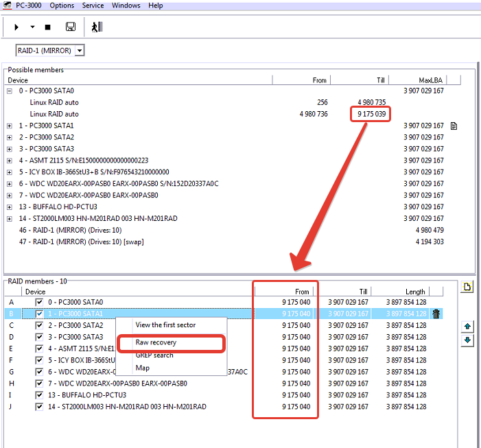The image size is (481, 448).
Task: Expand the 14 - ST2000LM003 node
Action: click(10, 219)
